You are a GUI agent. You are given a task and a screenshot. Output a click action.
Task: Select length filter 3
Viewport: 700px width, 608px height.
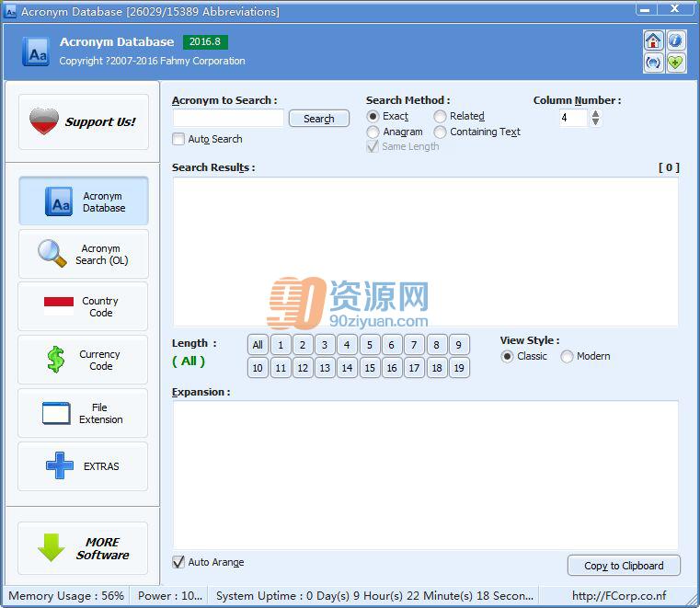coord(325,345)
